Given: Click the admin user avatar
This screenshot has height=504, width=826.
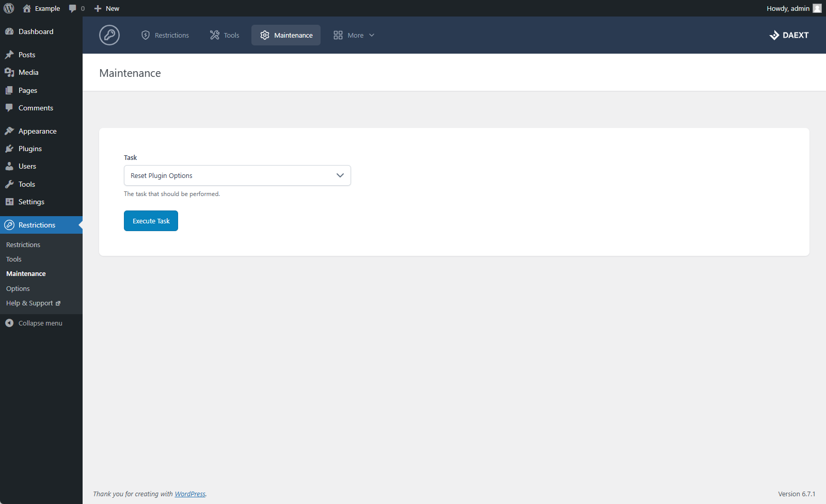Looking at the screenshot, I should pos(817,8).
